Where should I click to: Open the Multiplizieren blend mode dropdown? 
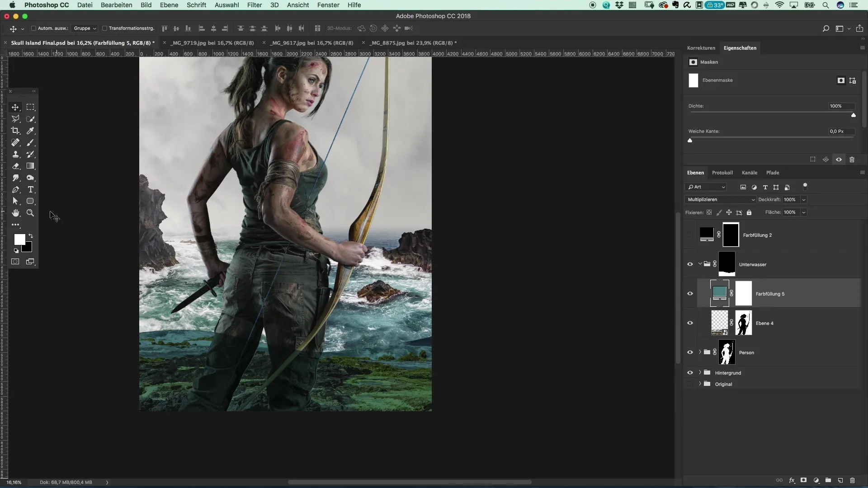721,200
